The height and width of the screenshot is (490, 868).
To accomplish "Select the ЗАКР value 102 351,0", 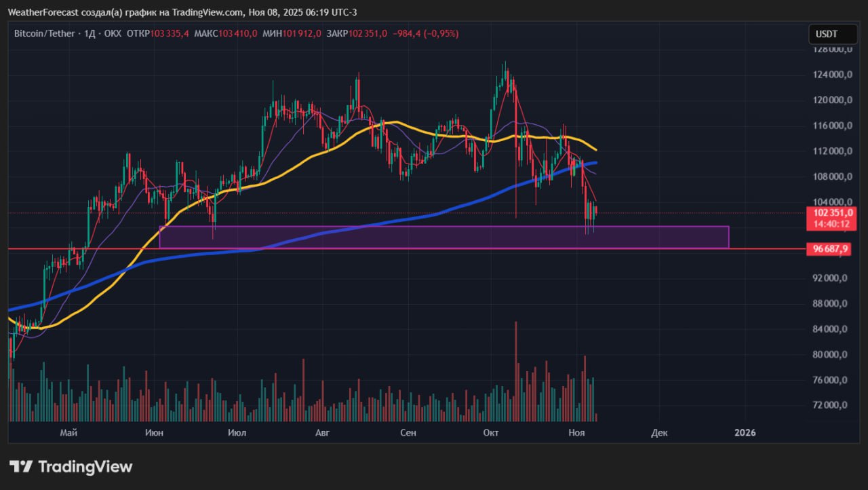I will pyautogui.click(x=368, y=33).
